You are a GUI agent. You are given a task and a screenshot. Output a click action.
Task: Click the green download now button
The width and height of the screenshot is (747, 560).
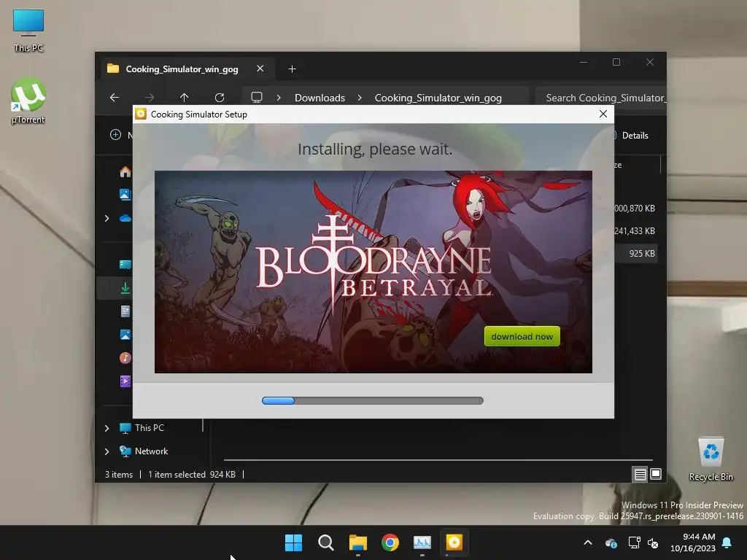(x=522, y=336)
